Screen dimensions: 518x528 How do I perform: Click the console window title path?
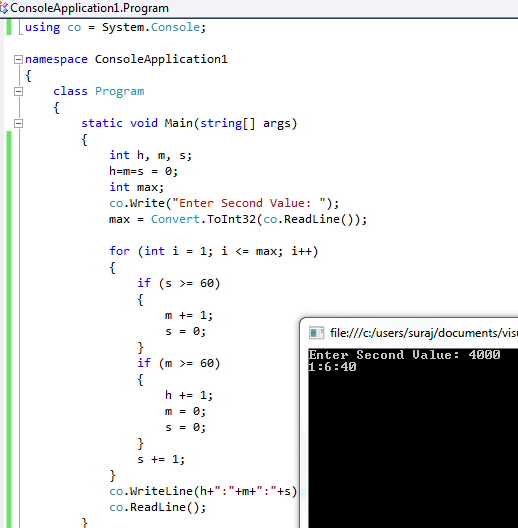[x=424, y=333]
